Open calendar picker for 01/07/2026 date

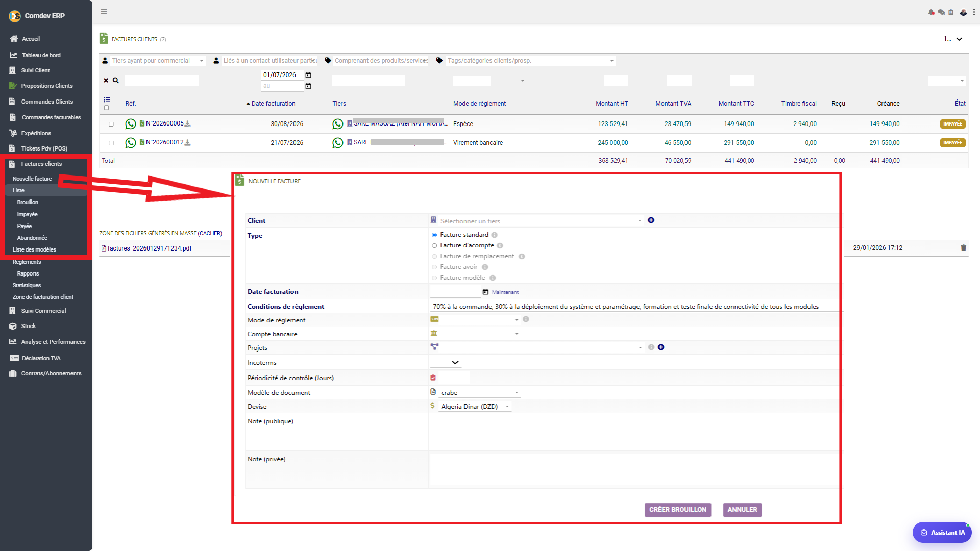click(308, 75)
